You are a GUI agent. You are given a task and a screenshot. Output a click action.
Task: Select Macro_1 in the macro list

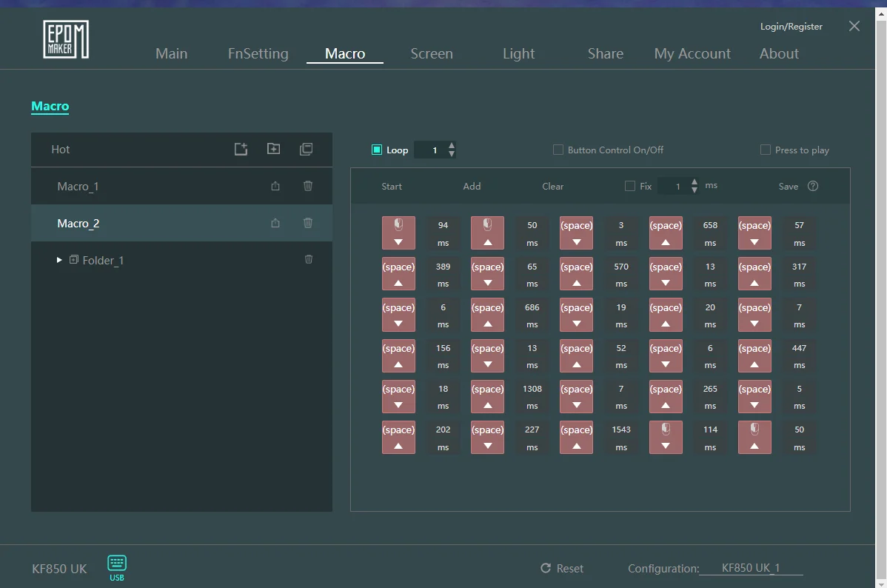pos(78,186)
